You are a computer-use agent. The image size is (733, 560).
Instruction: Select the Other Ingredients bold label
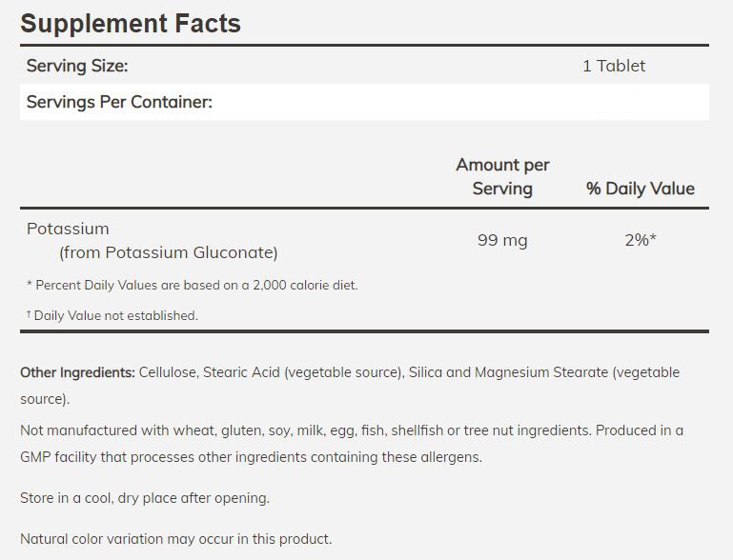point(77,372)
